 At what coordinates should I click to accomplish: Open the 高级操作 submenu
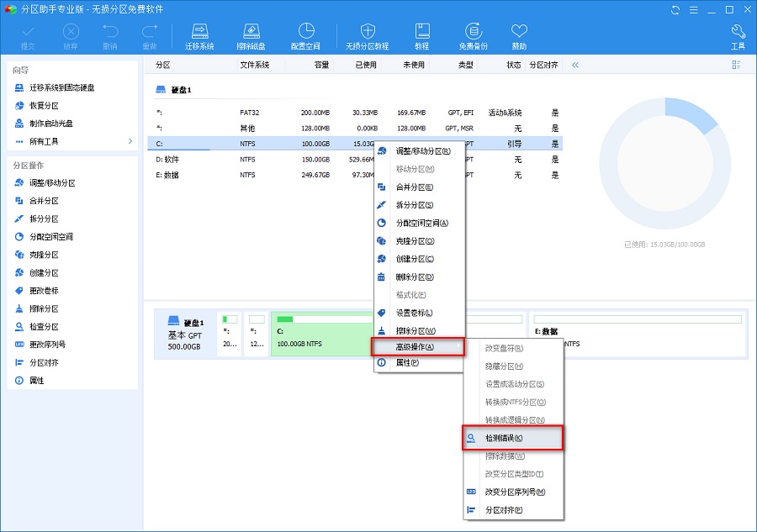[418, 346]
